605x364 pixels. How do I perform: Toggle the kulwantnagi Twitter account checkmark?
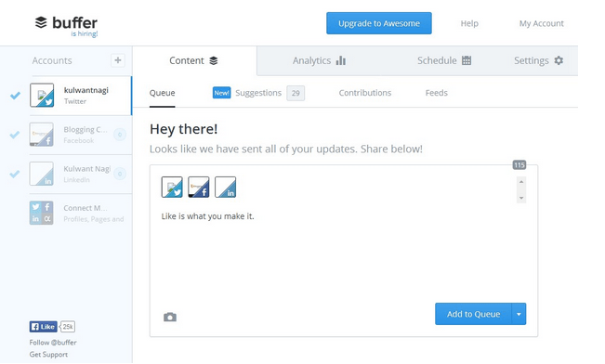[x=15, y=96]
